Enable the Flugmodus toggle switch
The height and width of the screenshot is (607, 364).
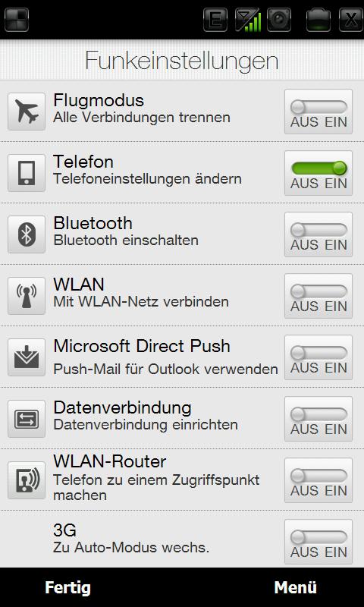click(318, 112)
